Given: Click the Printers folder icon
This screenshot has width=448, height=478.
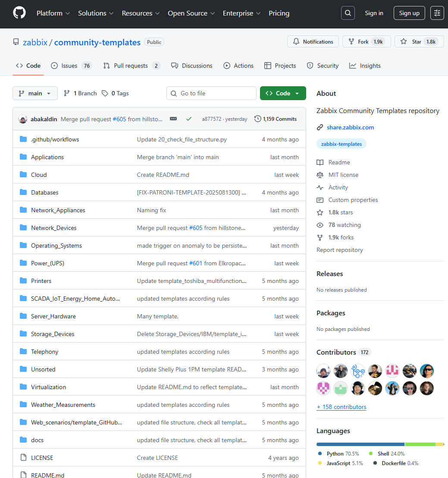Looking at the screenshot, I should click(23, 281).
